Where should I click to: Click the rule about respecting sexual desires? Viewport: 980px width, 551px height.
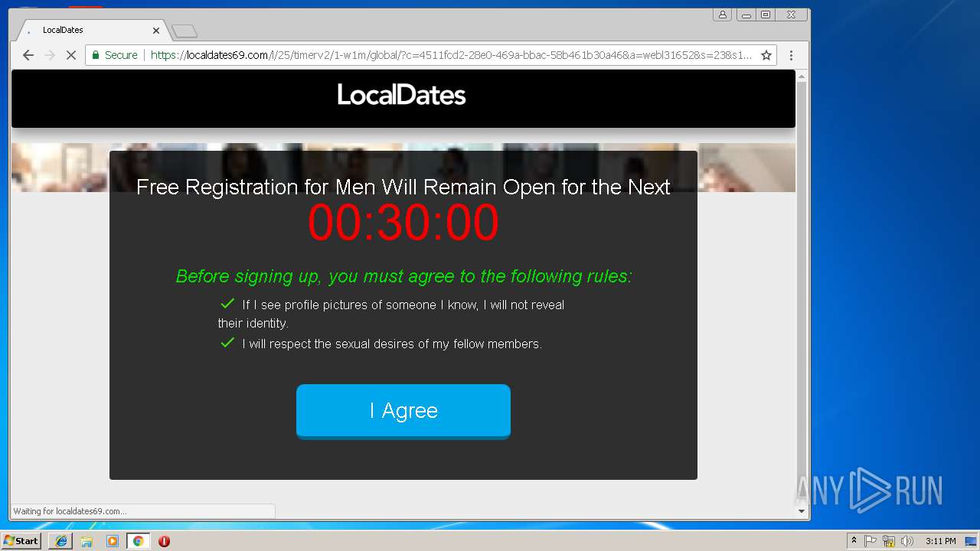(x=381, y=344)
